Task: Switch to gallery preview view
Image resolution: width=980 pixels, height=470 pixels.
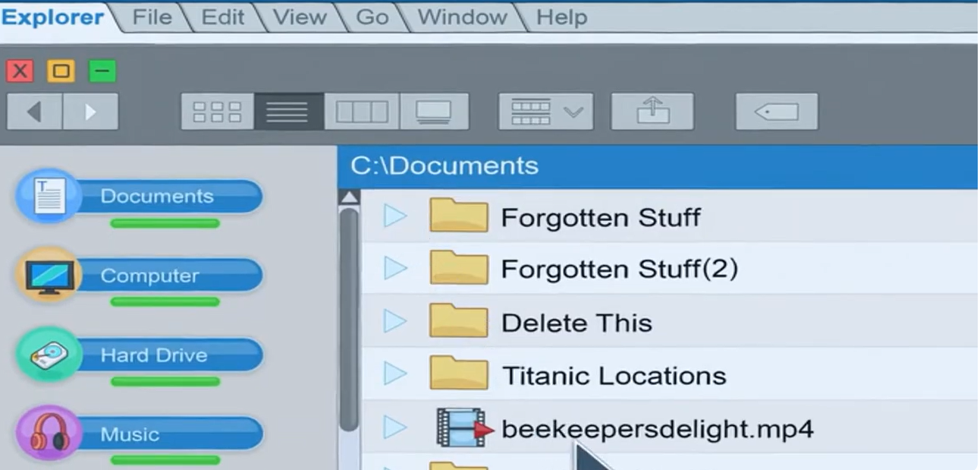Action: coord(434,112)
